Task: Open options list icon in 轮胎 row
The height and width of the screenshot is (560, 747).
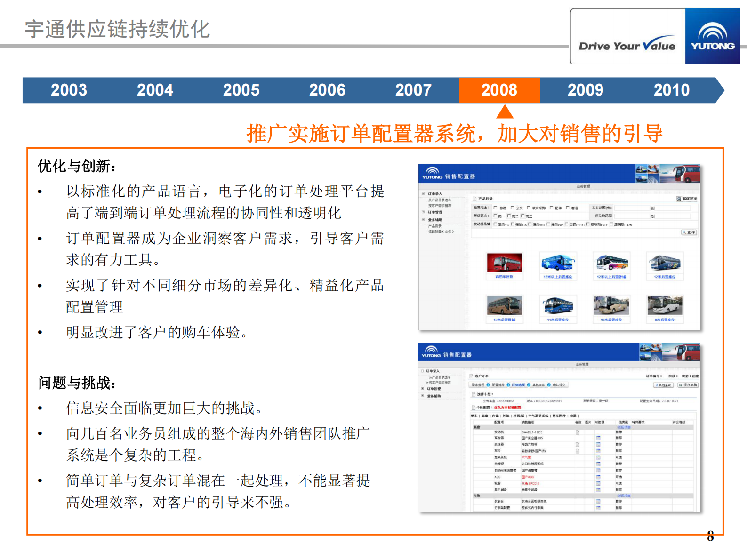Action: 598,483
